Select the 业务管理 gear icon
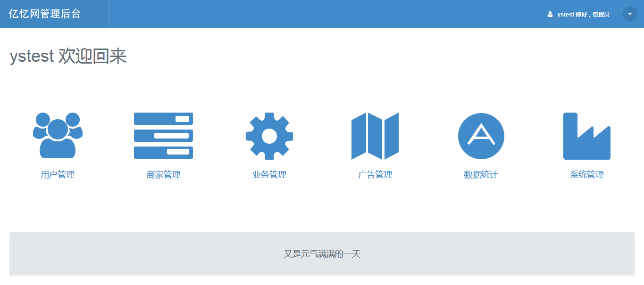Screen dimensions: 644x285 click(x=269, y=136)
